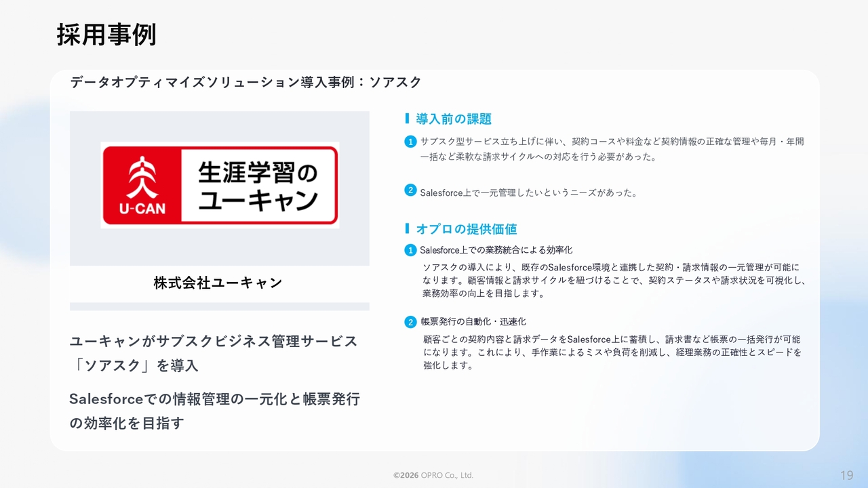This screenshot has width=868, height=488.
Task: Click the page number 19
Action: [x=846, y=474]
